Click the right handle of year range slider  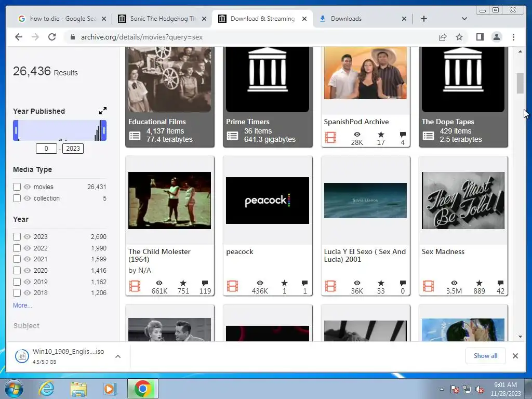(x=104, y=130)
